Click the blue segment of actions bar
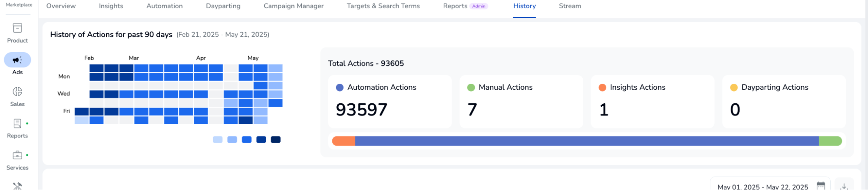868x190 pixels. click(587, 141)
